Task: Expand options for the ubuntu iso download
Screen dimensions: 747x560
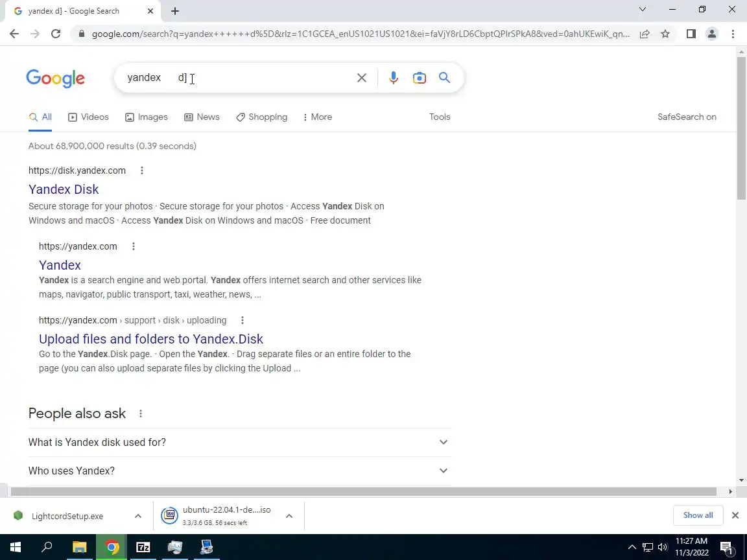Action: (289, 516)
